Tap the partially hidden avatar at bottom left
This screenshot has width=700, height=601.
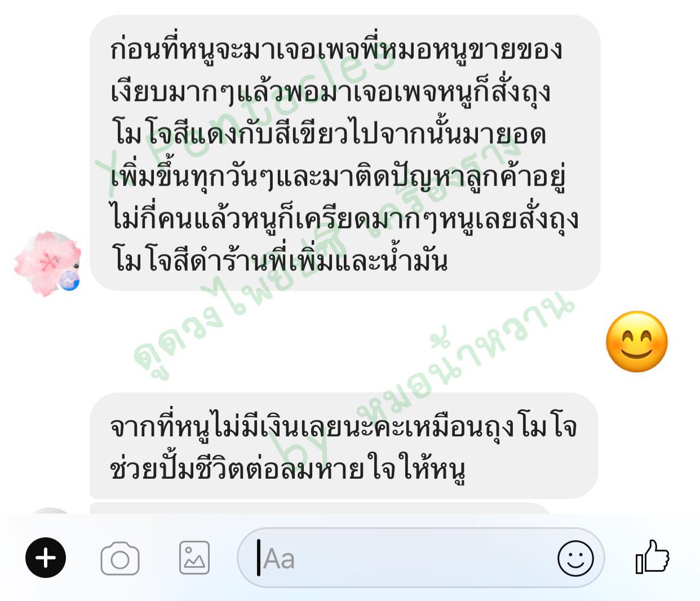(x=50, y=511)
